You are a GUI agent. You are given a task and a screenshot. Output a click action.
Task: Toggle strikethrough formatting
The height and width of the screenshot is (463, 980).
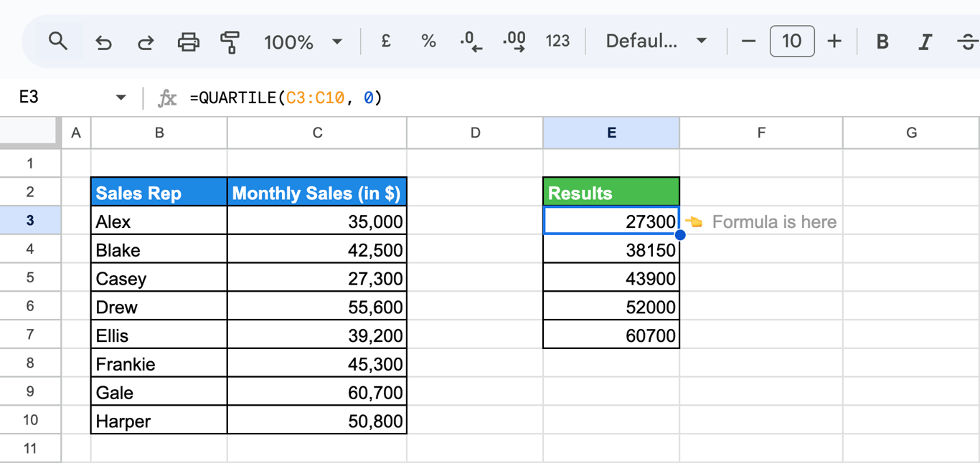(x=968, y=42)
